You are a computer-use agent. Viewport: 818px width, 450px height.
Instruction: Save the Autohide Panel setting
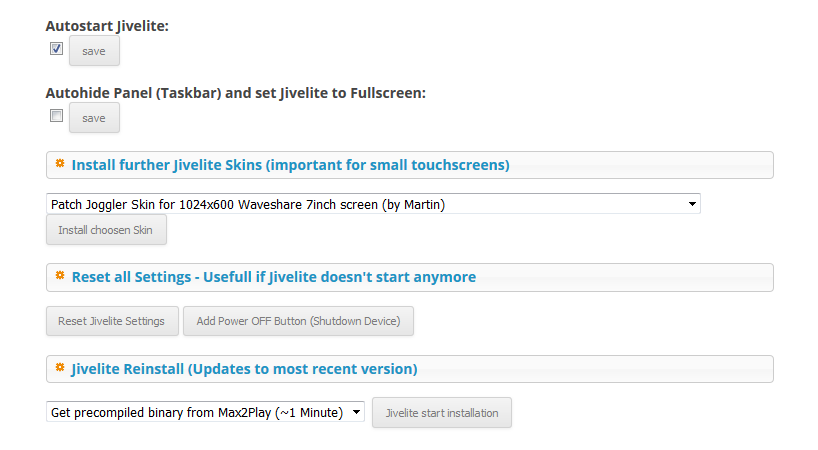coord(94,117)
